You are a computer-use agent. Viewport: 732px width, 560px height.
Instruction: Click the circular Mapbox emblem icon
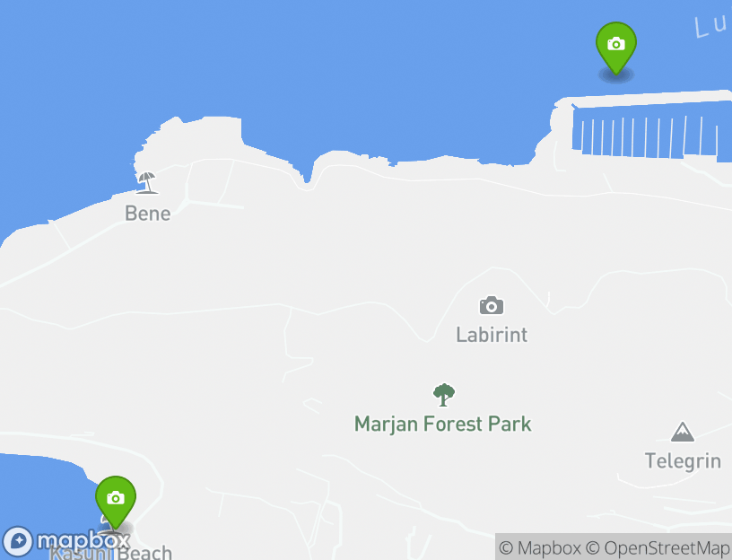[18, 542]
